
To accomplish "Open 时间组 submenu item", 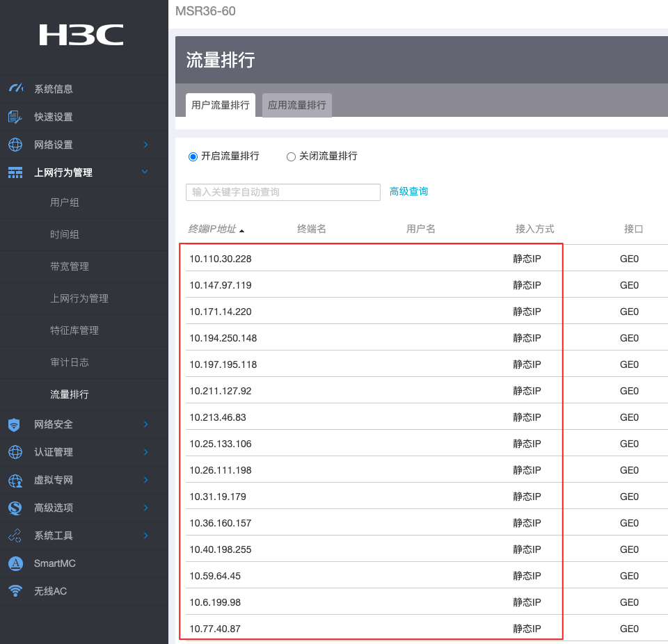I will 65,234.
